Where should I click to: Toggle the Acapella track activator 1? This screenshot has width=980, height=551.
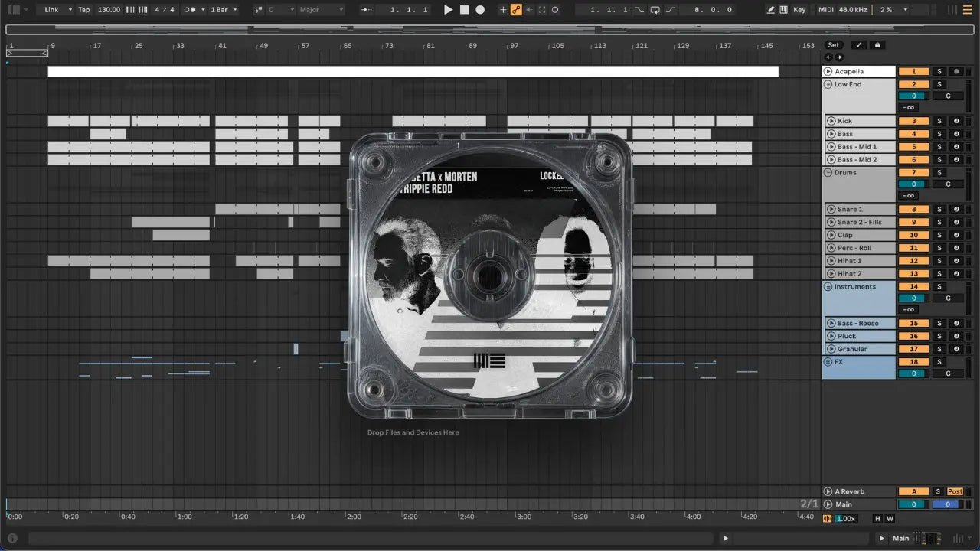coord(913,71)
